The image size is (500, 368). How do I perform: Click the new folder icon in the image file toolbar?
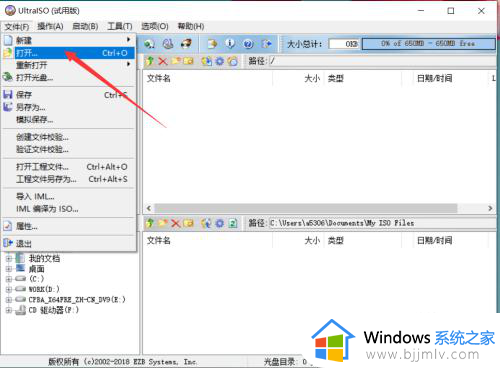coord(176,61)
